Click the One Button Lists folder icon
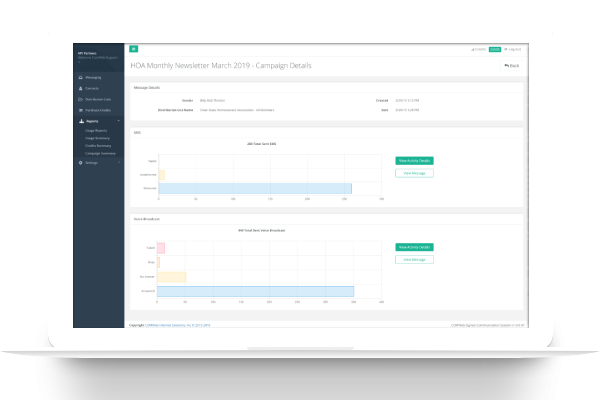Screen dimensions: 600x400 (x=80, y=98)
